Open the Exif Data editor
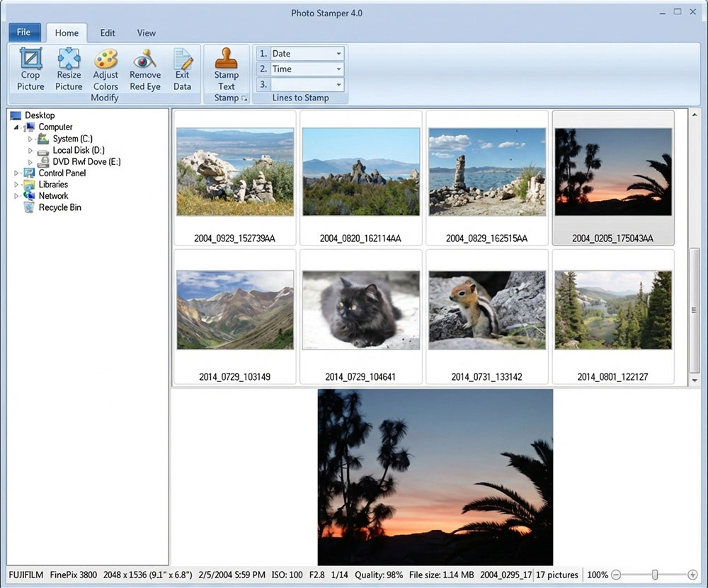 coord(182,69)
